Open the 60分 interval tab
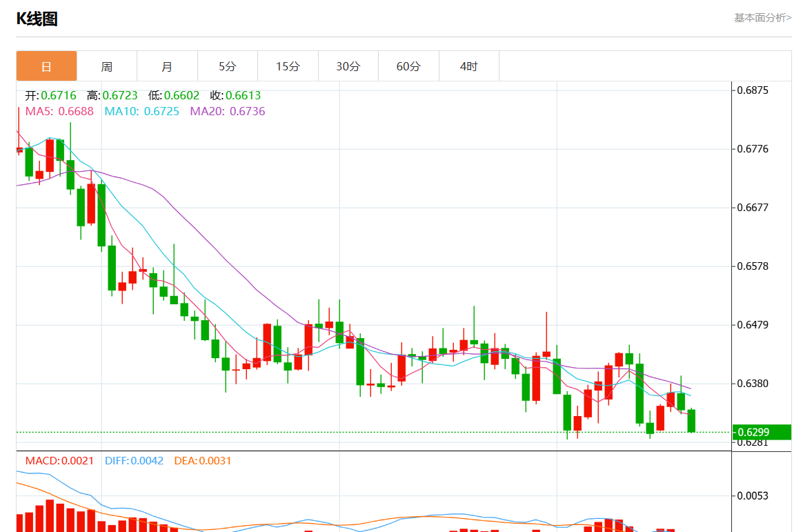Image resolution: width=812 pixels, height=532 pixels. pyautogui.click(x=408, y=66)
